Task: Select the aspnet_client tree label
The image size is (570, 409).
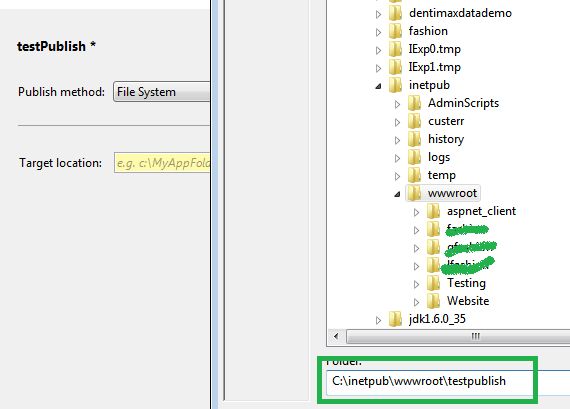Action: coord(481,211)
